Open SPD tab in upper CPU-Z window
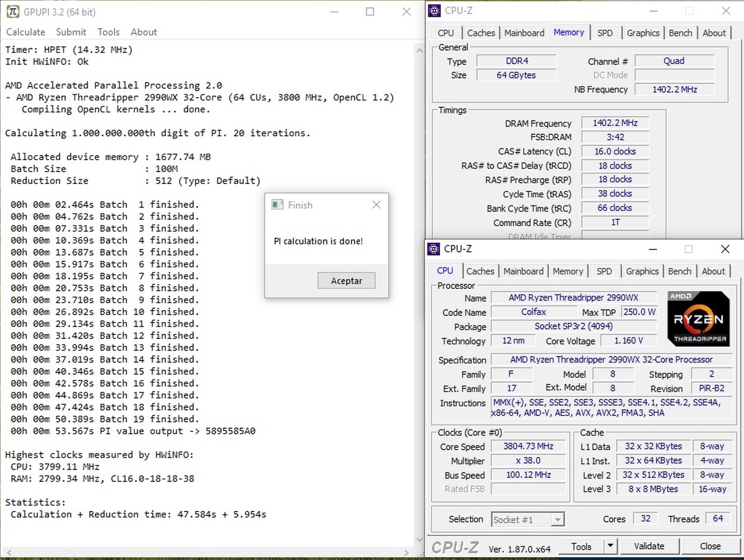This screenshot has height=560, width=744. [x=605, y=33]
